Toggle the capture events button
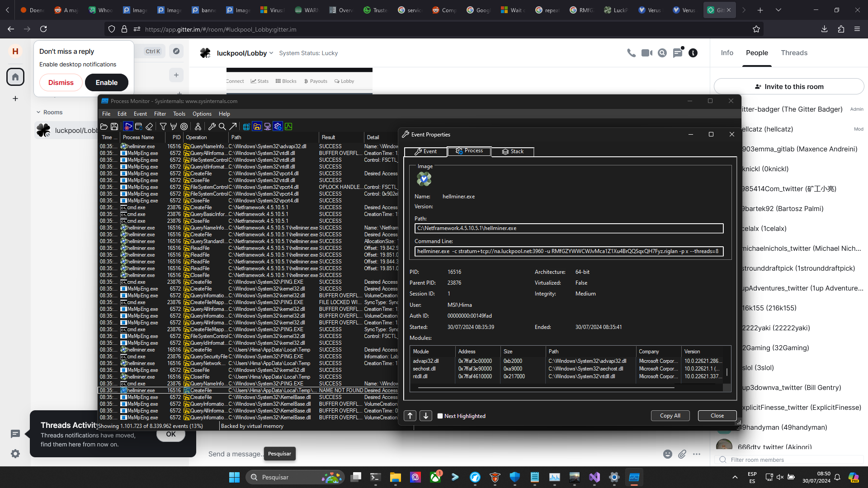Viewport: 868px width, 488px height. [x=128, y=127]
